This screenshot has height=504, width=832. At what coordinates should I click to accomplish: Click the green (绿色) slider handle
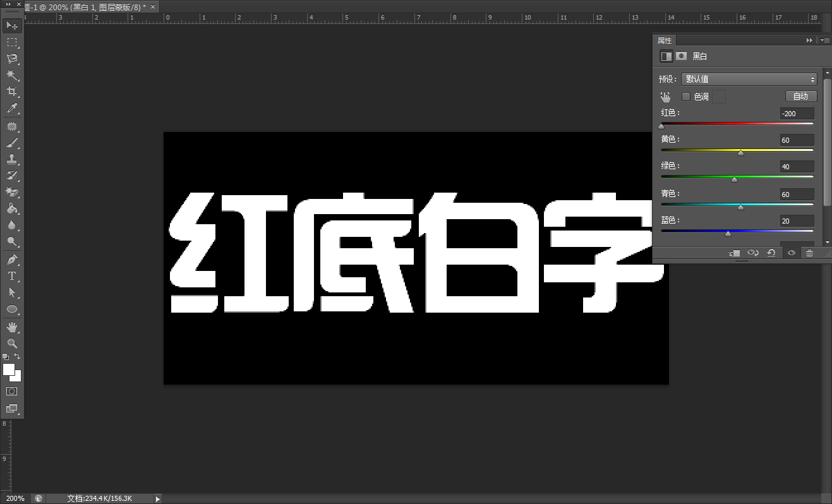[x=734, y=179]
